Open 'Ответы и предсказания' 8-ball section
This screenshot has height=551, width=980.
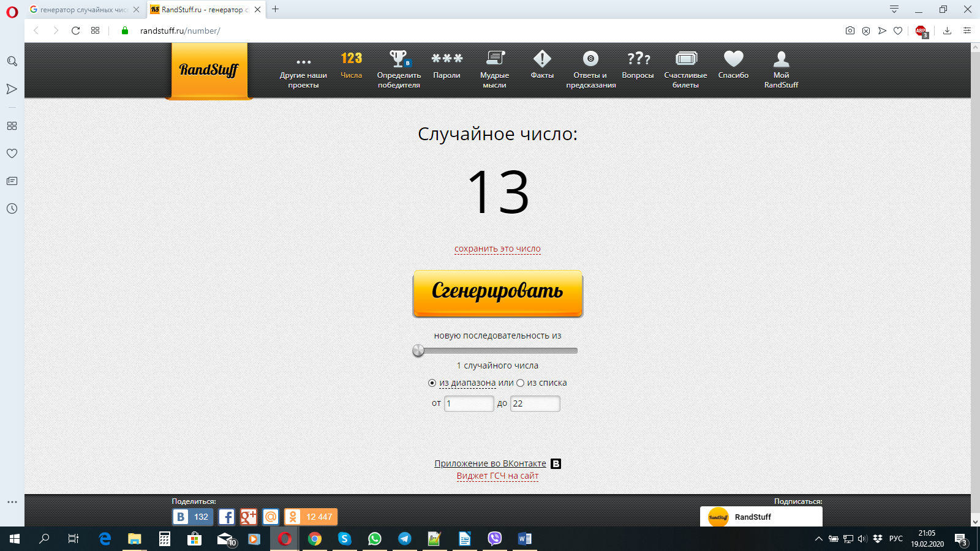click(591, 69)
